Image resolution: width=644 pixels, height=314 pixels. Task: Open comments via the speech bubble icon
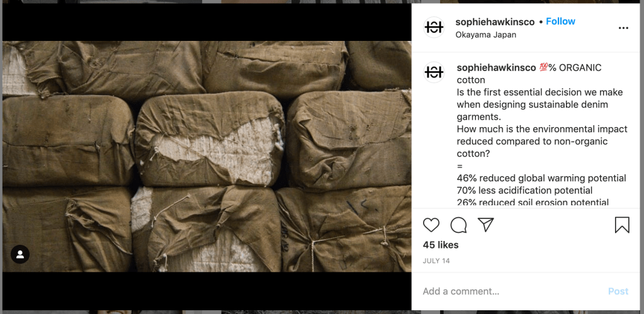tap(458, 225)
